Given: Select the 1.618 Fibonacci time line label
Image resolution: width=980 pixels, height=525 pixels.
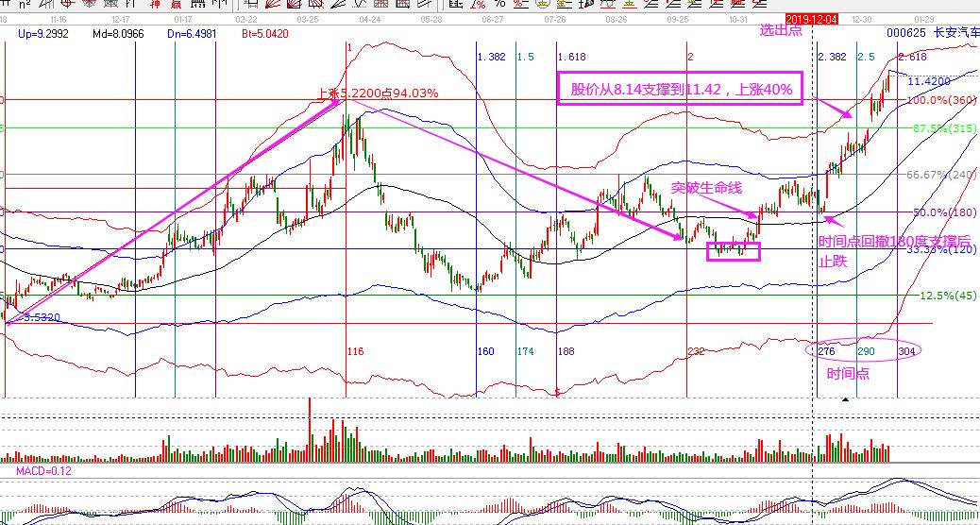Looking at the screenshot, I should tap(572, 58).
